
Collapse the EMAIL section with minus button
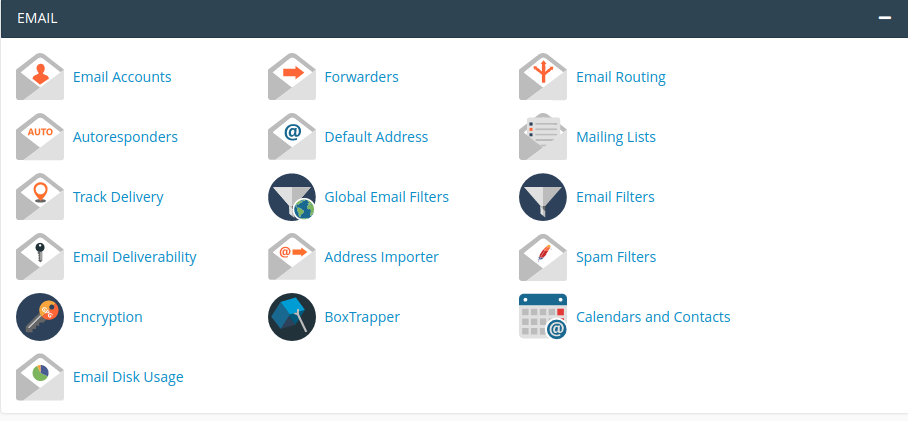click(x=884, y=18)
